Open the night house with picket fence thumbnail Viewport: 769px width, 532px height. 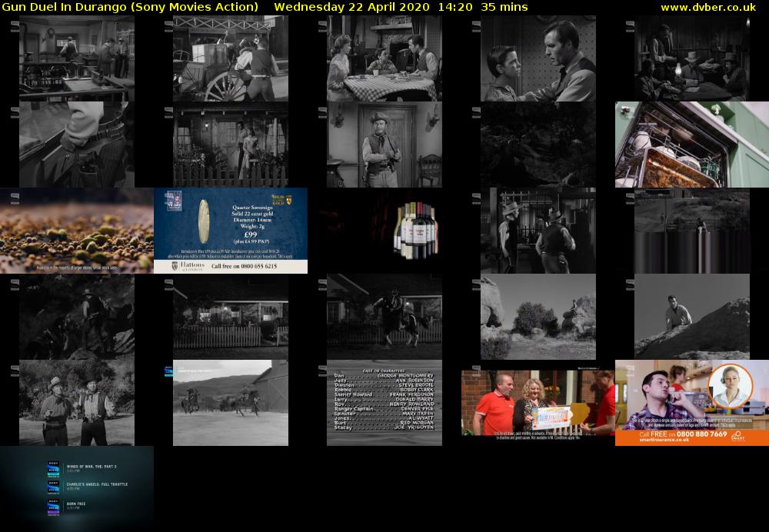231,317
